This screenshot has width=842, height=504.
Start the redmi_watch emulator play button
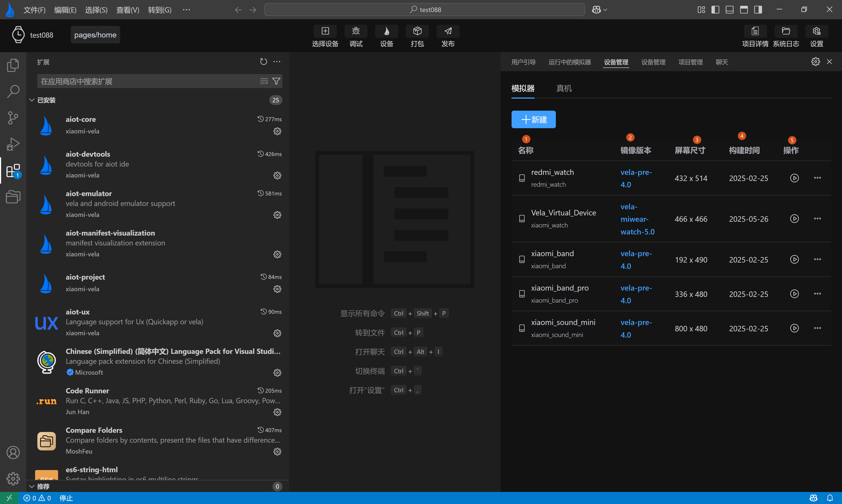click(794, 178)
